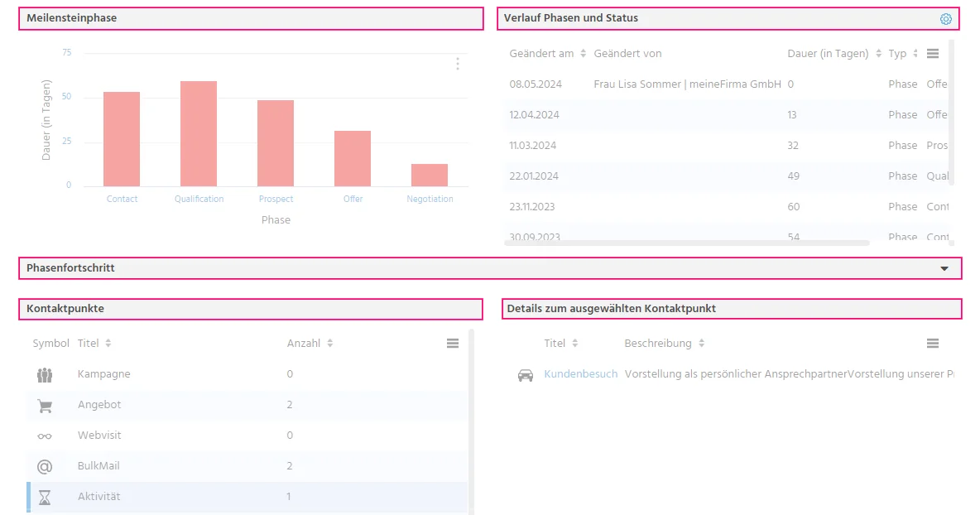
Task: Click the Aktivität hourglass icon
Action: coord(45,498)
